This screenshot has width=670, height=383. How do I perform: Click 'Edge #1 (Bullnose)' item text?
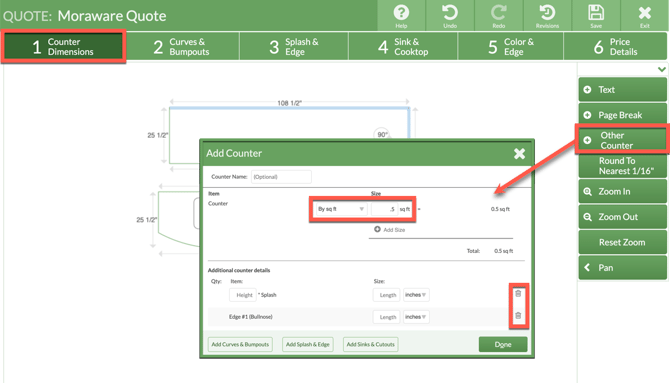[x=250, y=317]
